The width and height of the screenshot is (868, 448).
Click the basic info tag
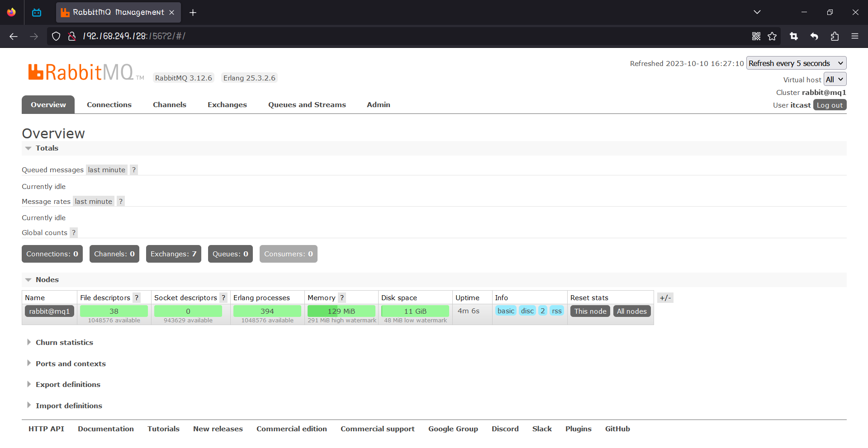[x=506, y=311]
